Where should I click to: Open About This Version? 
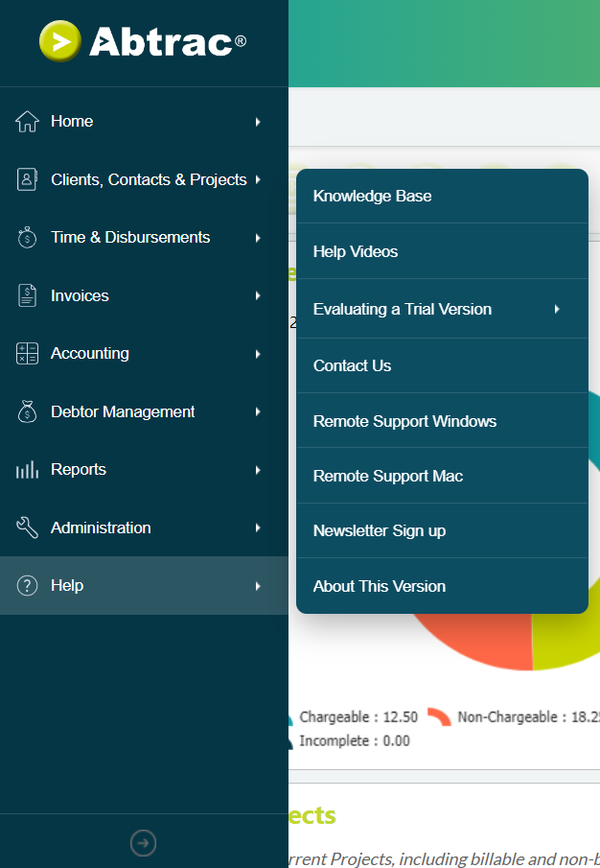(442, 586)
